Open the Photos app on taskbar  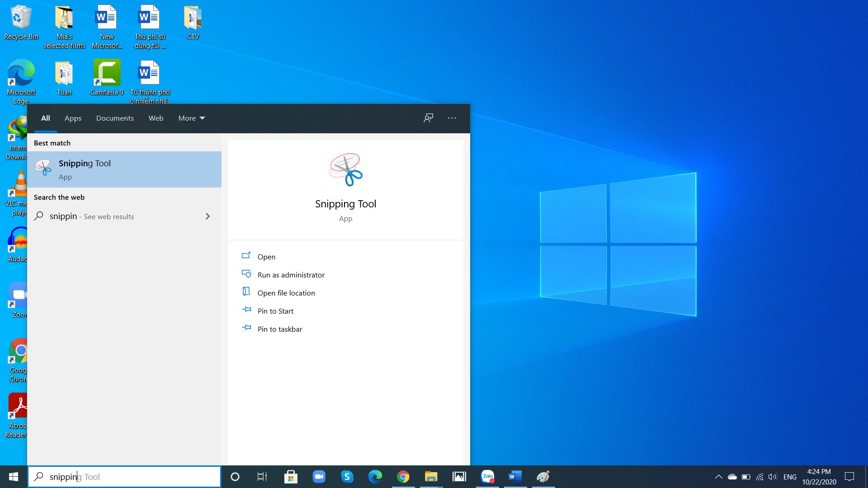459,476
